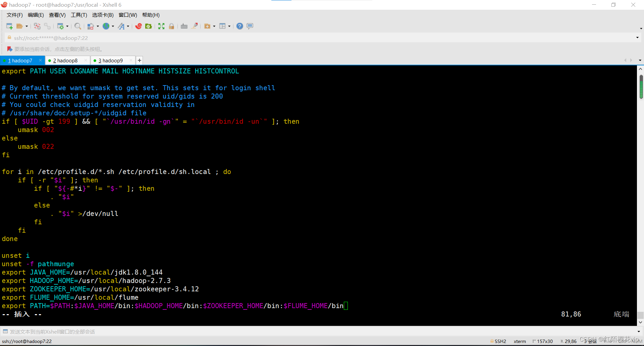Image resolution: width=644 pixels, height=346 pixels.
Task: Click the lock screen icon
Action: click(171, 26)
